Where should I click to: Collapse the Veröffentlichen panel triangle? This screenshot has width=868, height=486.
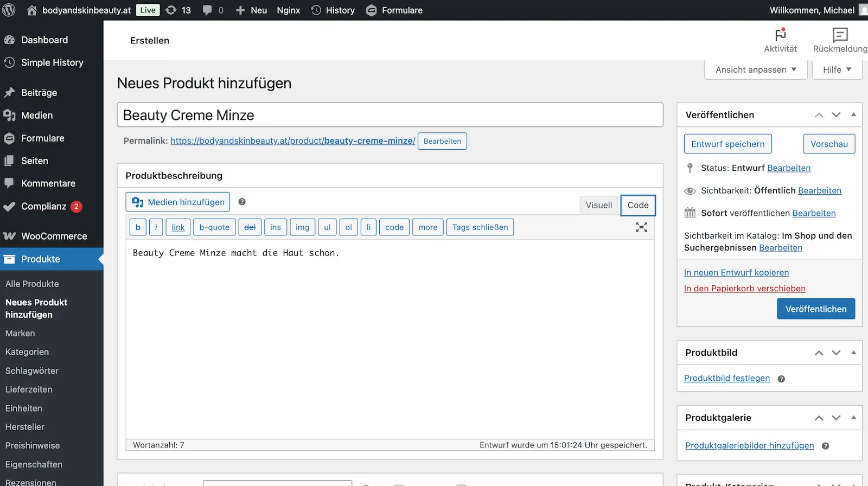[853, 114]
